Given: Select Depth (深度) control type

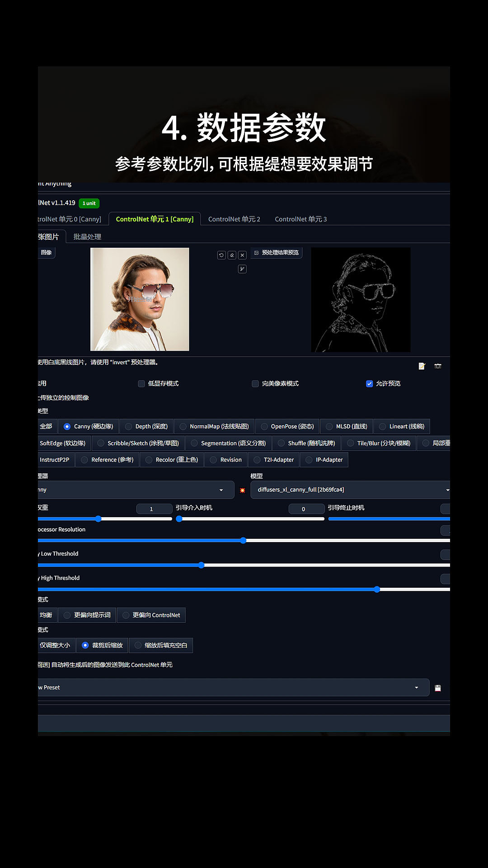Looking at the screenshot, I should (146, 426).
